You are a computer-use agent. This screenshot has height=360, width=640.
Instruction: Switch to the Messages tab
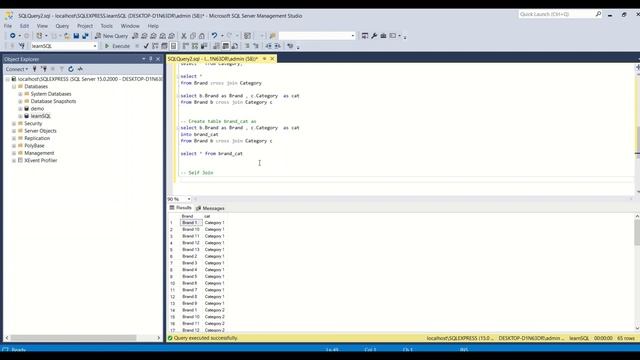[210, 208]
